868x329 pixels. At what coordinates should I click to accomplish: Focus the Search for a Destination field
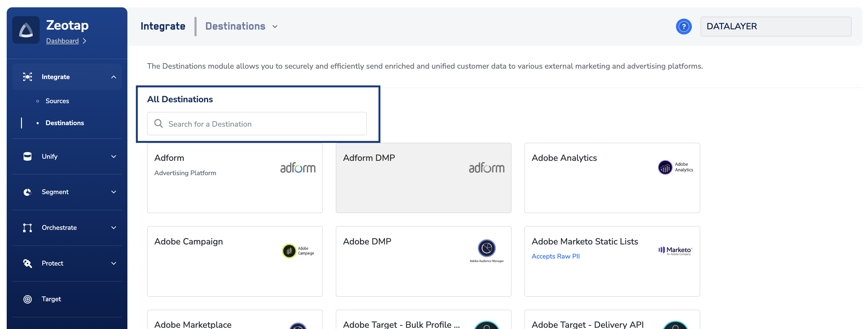[263, 124]
